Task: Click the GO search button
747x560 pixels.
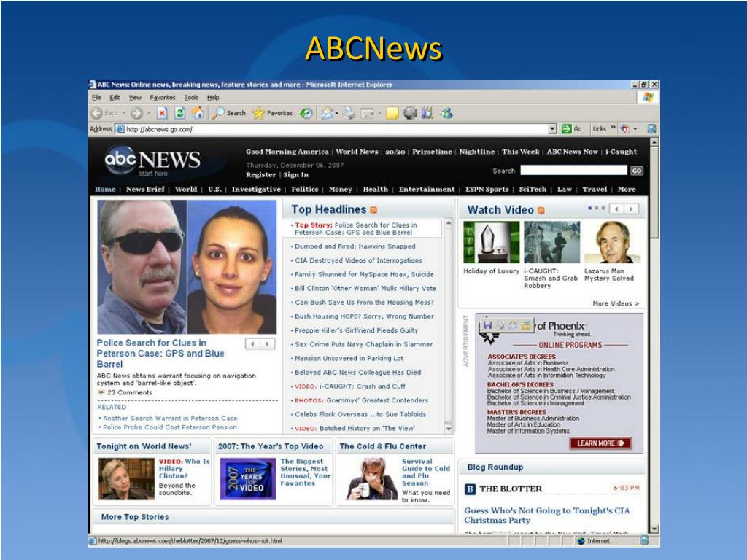Action: click(x=636, y=171)
